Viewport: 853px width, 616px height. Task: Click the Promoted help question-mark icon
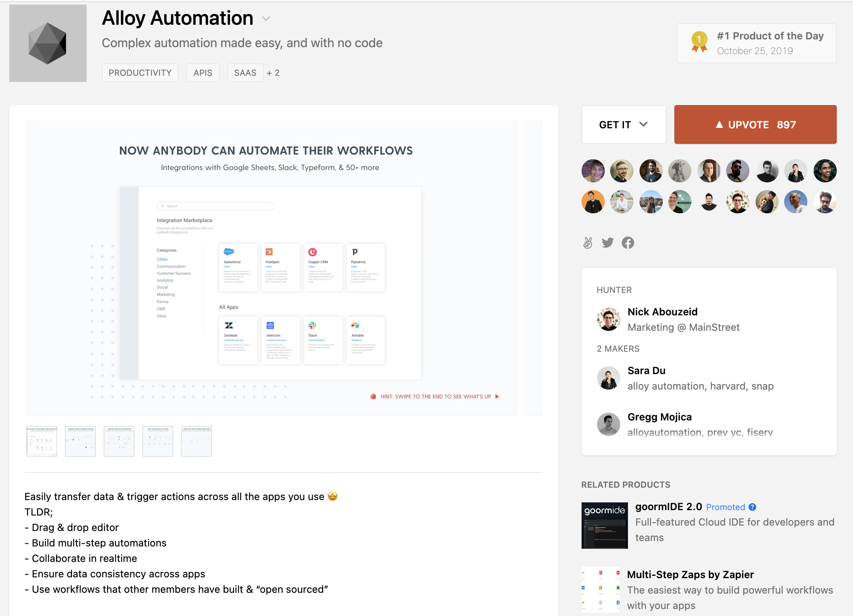point(752,507)
